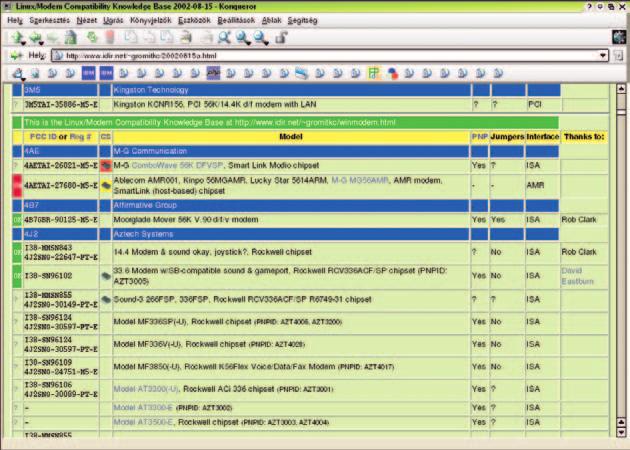The height and width of the screenshot is (450, 630).
Task: Expand the location bar history dropdown
Action: pos(603,56)
